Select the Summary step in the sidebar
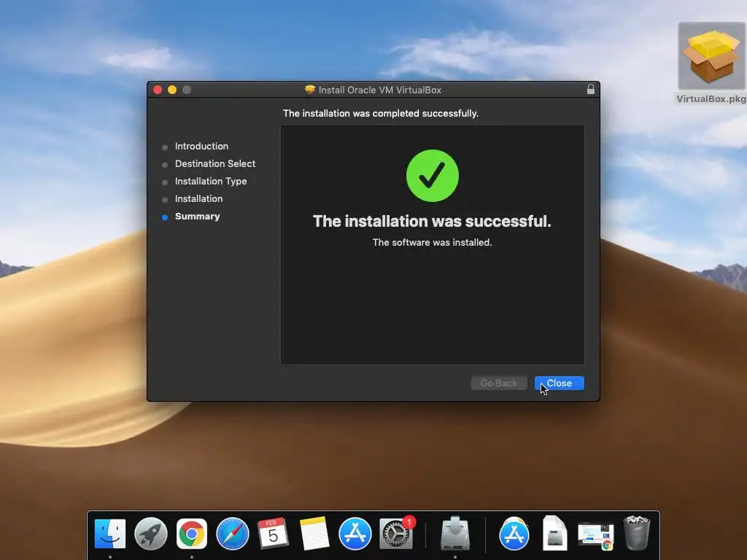747x560 pixels. [197, 216]
